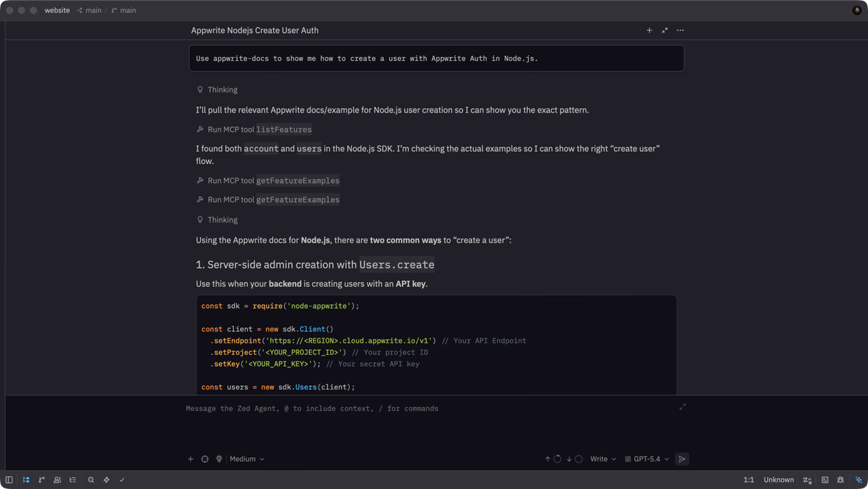Click the require('node-appwrite') code line
Image resolution: width=868 pixels, height=489 pixels.
pyautogui.click(x=280, y=306)
